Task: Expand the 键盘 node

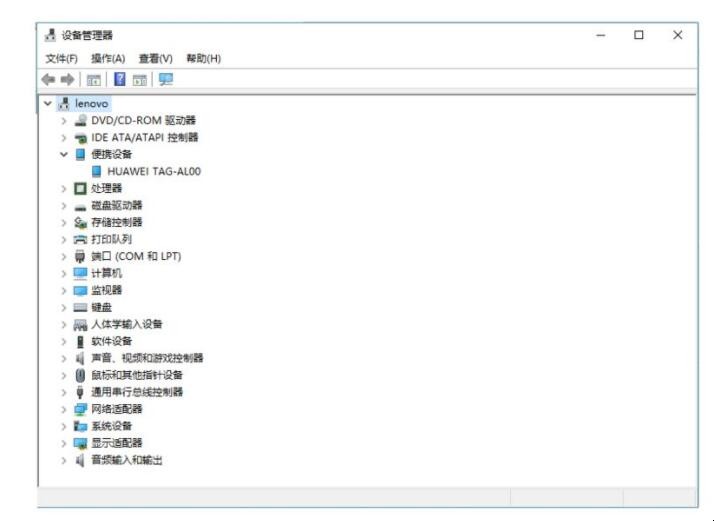Action: 64,308
